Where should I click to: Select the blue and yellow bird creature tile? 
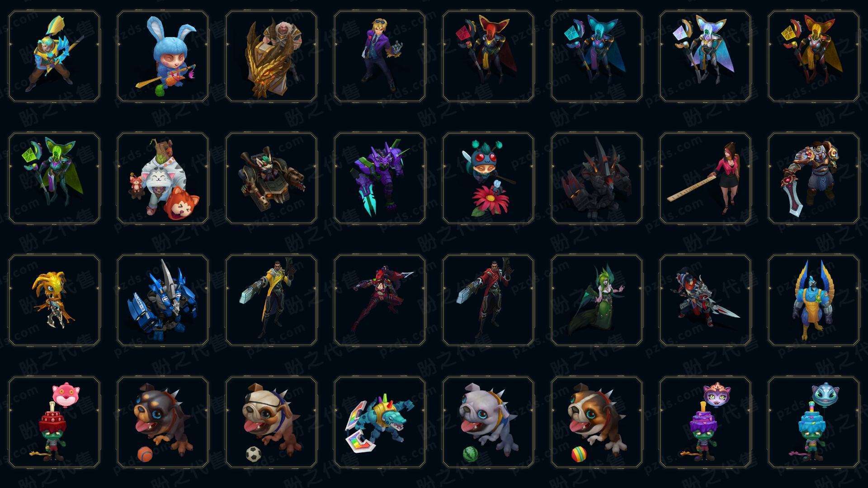click(x=814, y=300)
